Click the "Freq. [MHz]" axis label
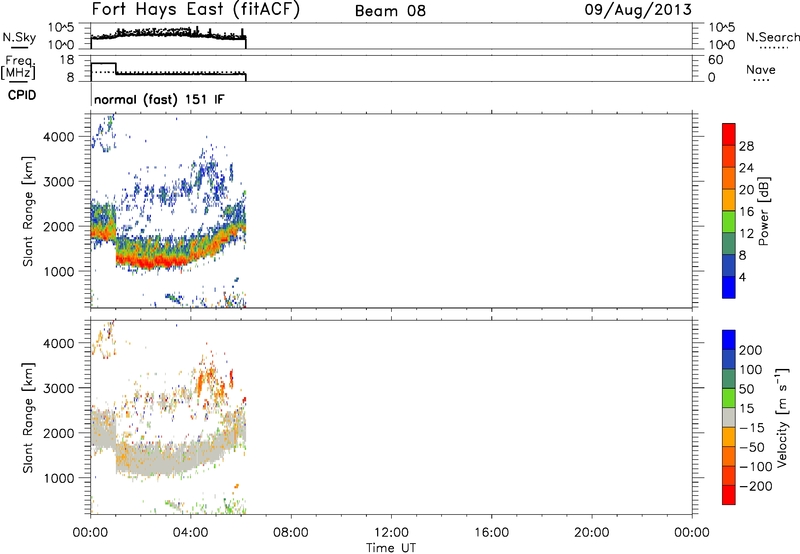This screenshot has height=554, width=800. (x=19, y=67)
